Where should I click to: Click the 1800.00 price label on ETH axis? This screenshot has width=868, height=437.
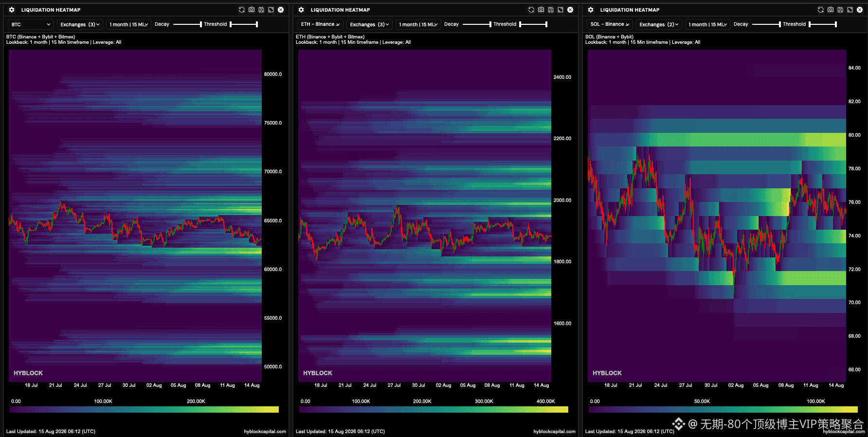(x=562, y=262)
